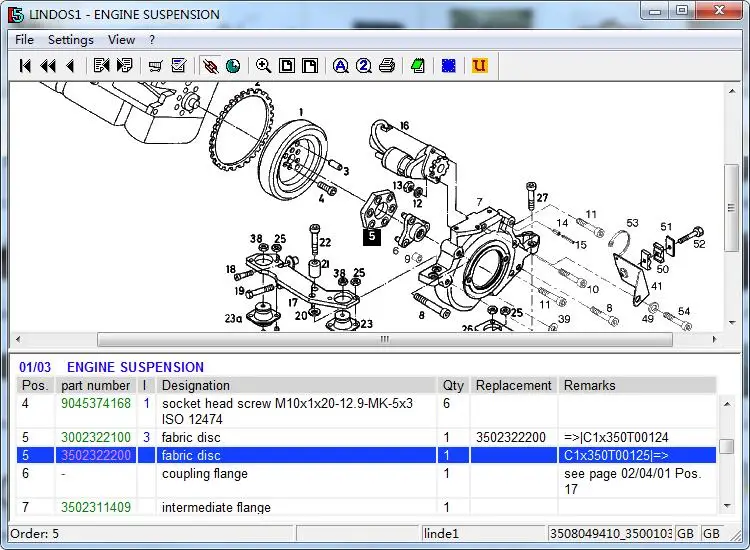Click the orange U icon
Image resolution: width=750 pixels, height=550 pixels.
point(479,66)
